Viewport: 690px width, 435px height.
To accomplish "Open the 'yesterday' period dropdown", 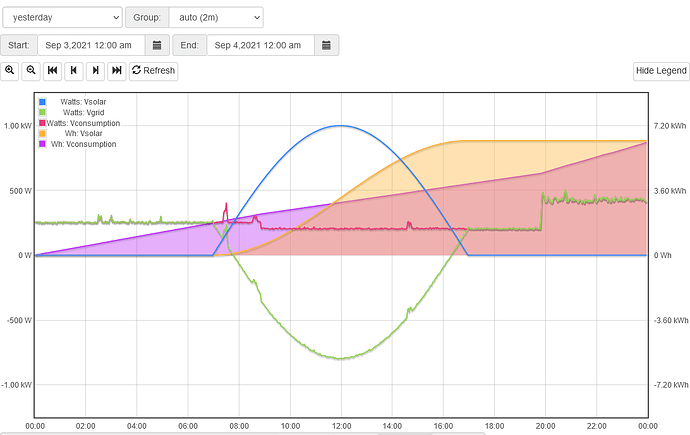I will click(62, 18).
